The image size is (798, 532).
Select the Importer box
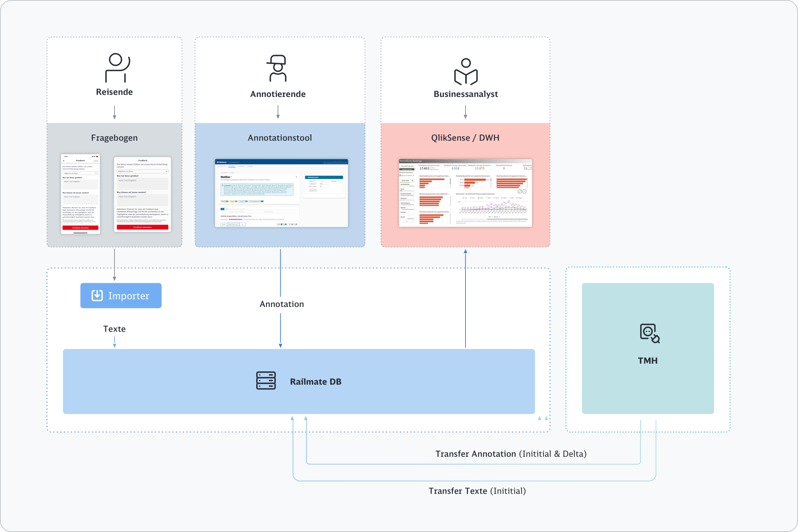[x=121, y=296]
